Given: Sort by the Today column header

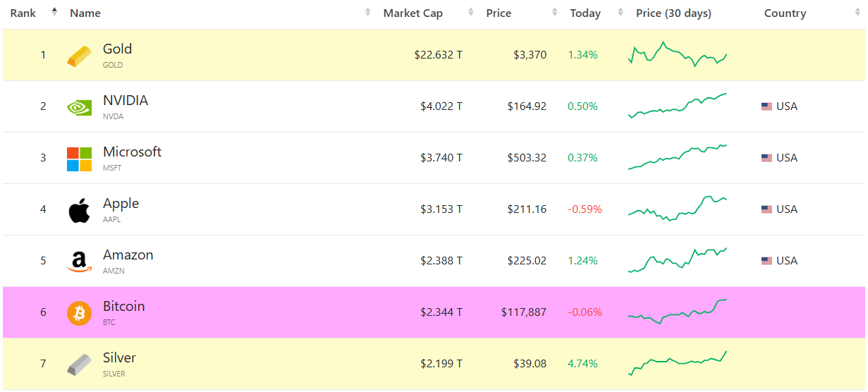Looking at the screenshot, I should point(585,13).
